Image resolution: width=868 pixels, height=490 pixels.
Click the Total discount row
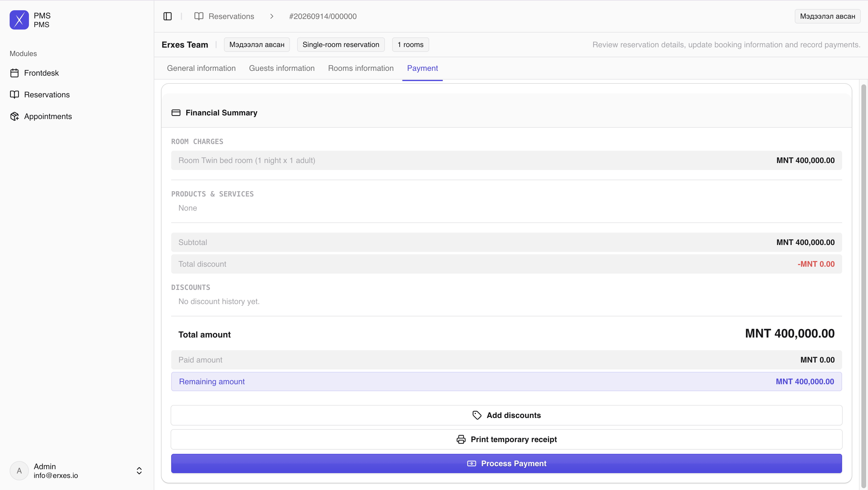[x=506, y=264]
